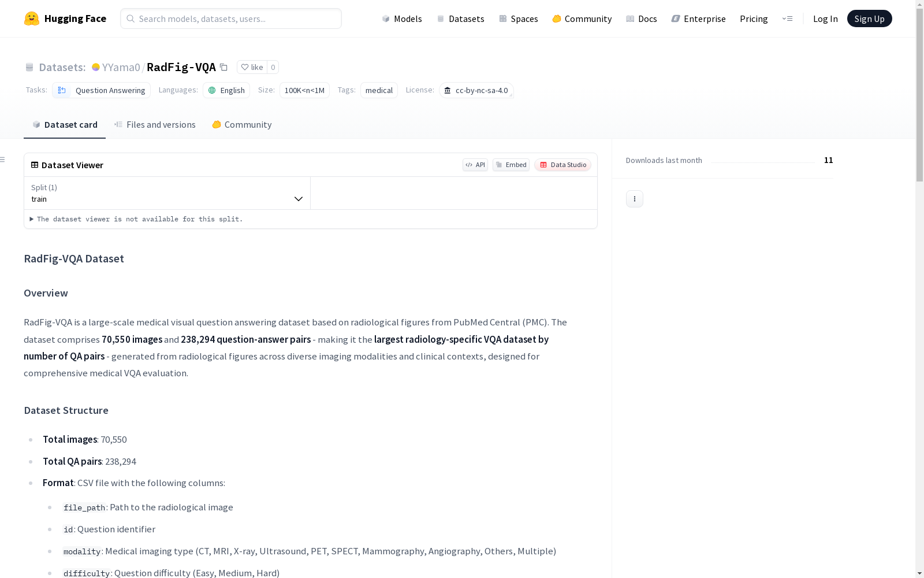The image size is (924, 578).
Task: Click the Datasets breadcrumb icon
Action: click(x=29, y=67)
